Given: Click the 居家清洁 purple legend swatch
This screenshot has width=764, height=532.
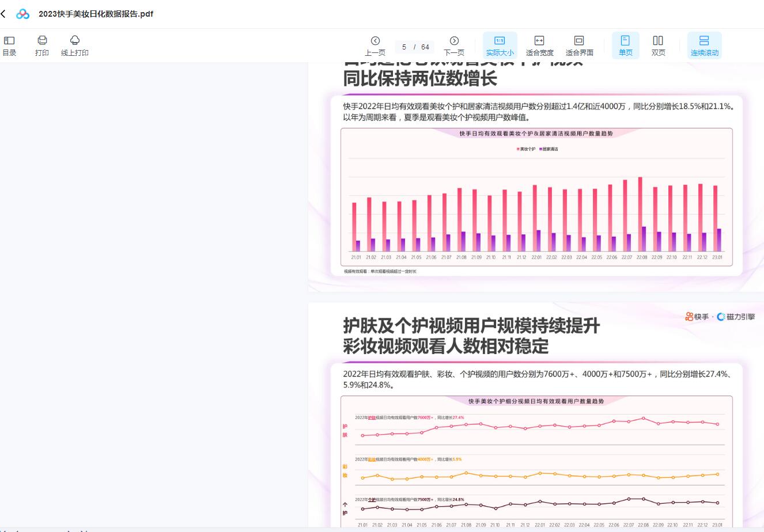Looking at the screenshot, I should coord(540,149).
